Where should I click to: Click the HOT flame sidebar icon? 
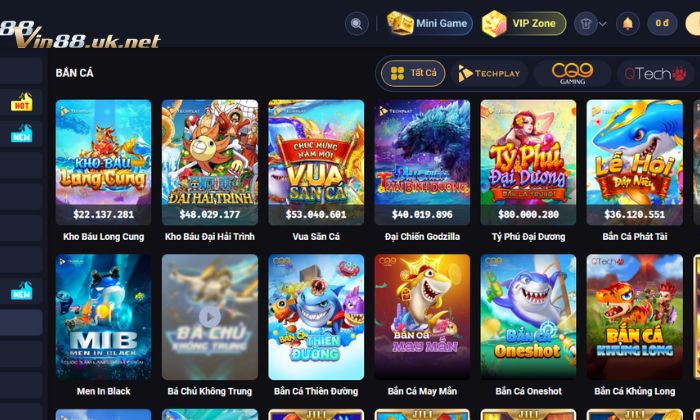21,102
